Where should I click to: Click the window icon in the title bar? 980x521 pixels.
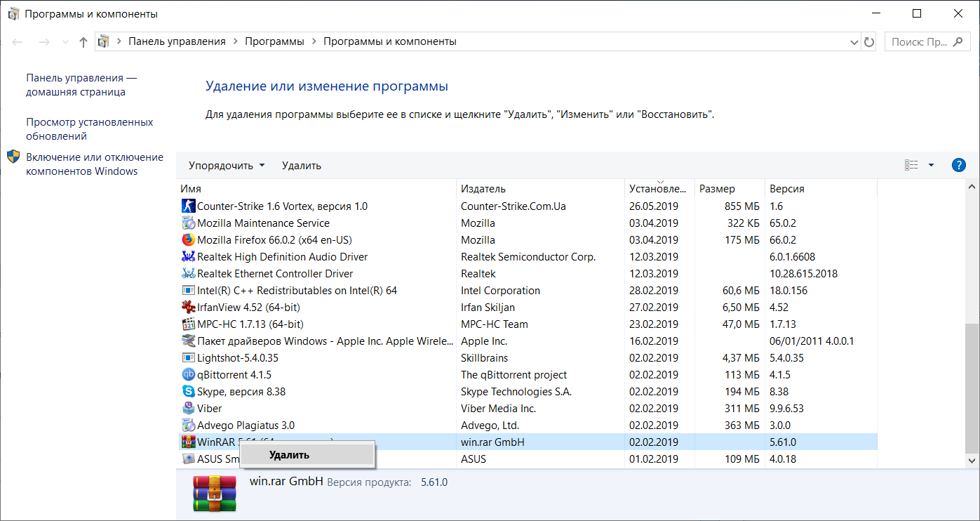(x=13, y=14)
